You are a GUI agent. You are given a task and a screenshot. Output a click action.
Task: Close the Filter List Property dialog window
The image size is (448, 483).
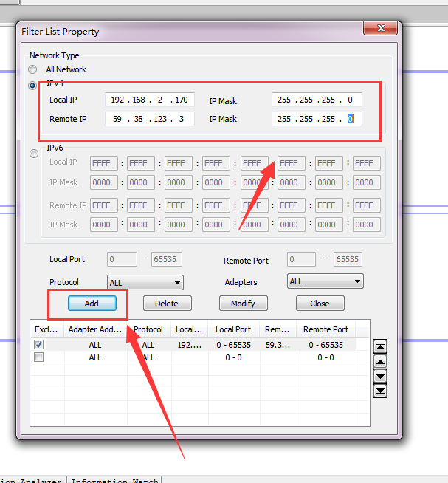[x=381, y=28]
